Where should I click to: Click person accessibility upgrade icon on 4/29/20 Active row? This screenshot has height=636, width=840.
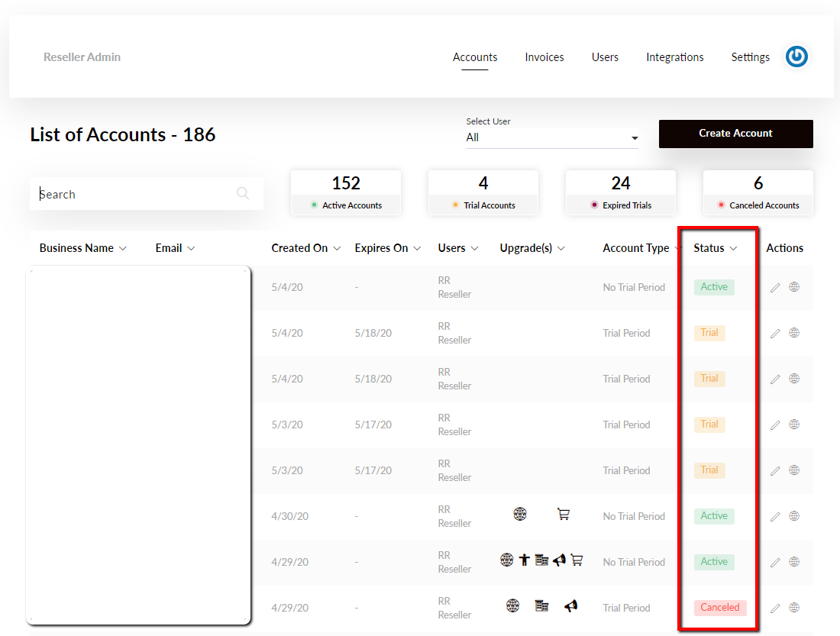coord(525,560)
